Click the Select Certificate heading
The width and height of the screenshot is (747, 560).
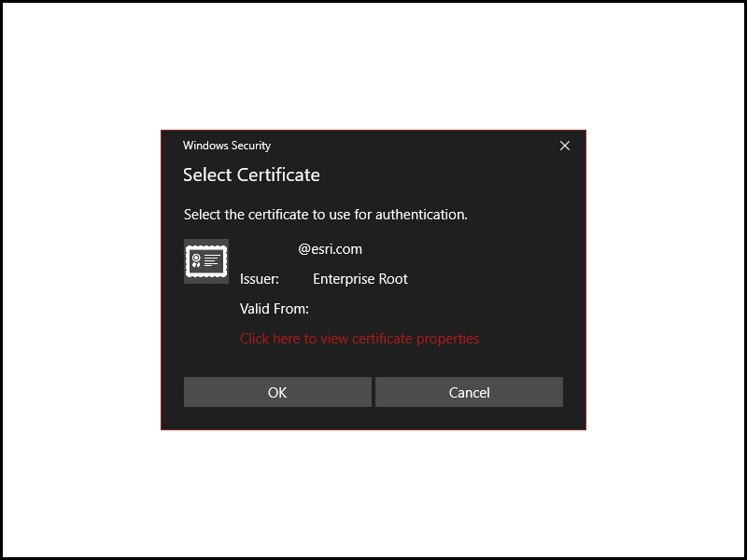coord(251,175)
